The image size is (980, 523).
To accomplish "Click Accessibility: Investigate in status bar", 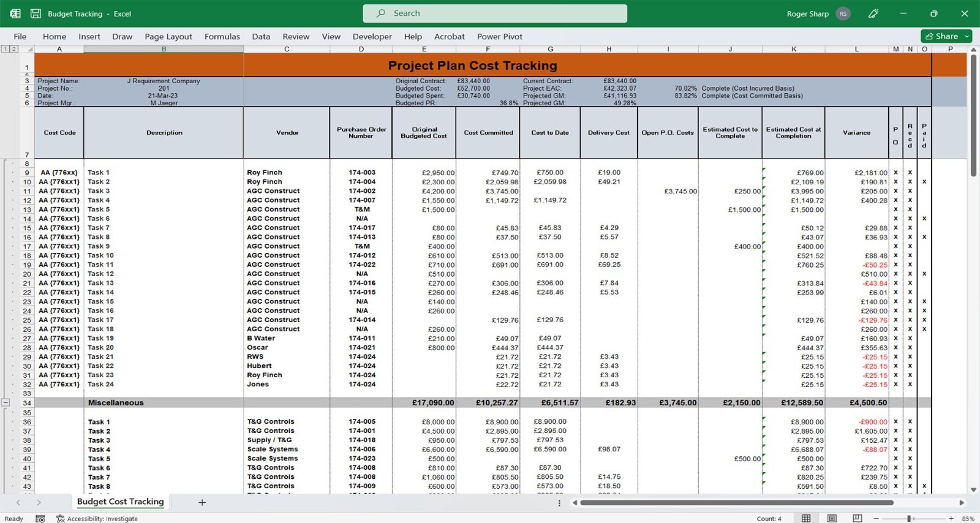I will [97, 519].
